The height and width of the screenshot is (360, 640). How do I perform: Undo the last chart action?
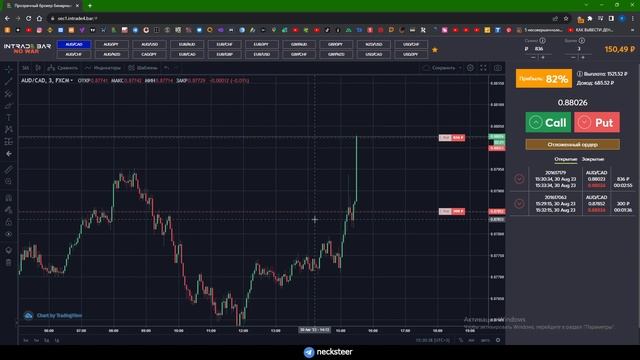(x=167, y=68)
